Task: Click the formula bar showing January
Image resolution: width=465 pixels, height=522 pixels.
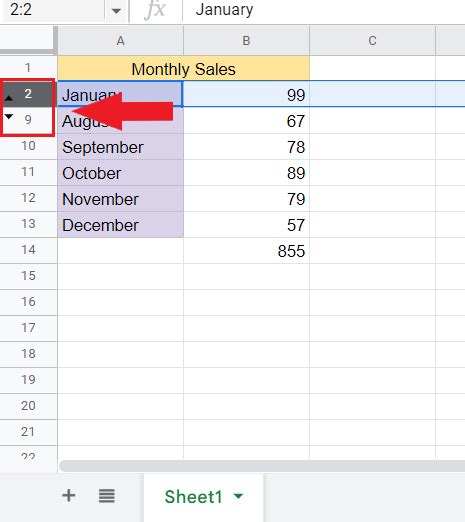Action: tap(323, 10)
